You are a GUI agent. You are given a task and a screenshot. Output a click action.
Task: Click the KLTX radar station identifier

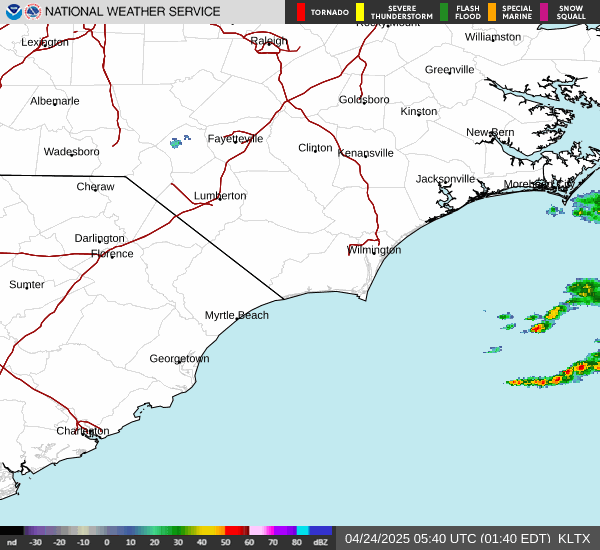(x=574, y=539)
